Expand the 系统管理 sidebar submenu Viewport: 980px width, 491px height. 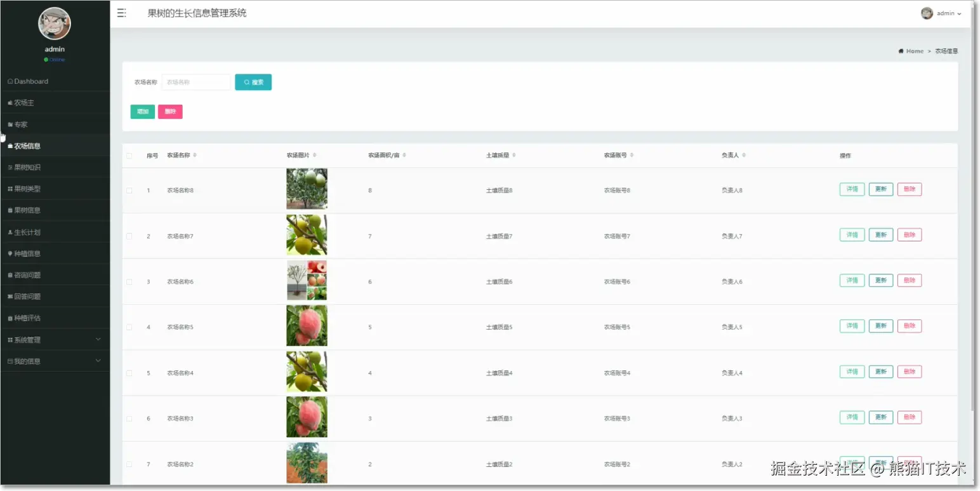pyautogui.click(x=55, y=340)
